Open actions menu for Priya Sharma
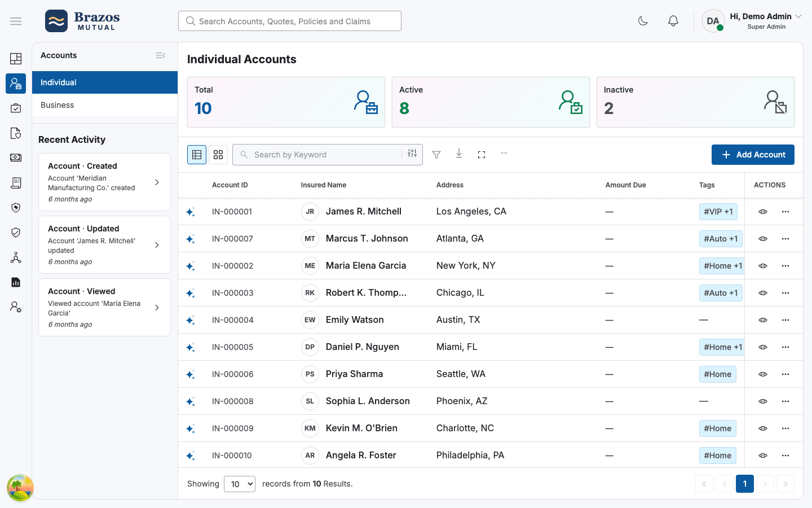The height and width of the screenshot is (508, 812). click(785, 374)
